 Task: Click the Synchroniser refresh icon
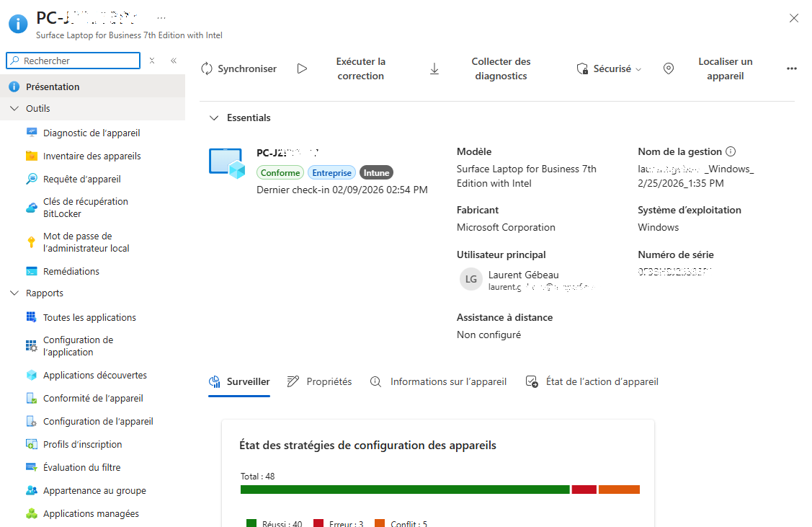pyautogui.click(x=207, y=69)
